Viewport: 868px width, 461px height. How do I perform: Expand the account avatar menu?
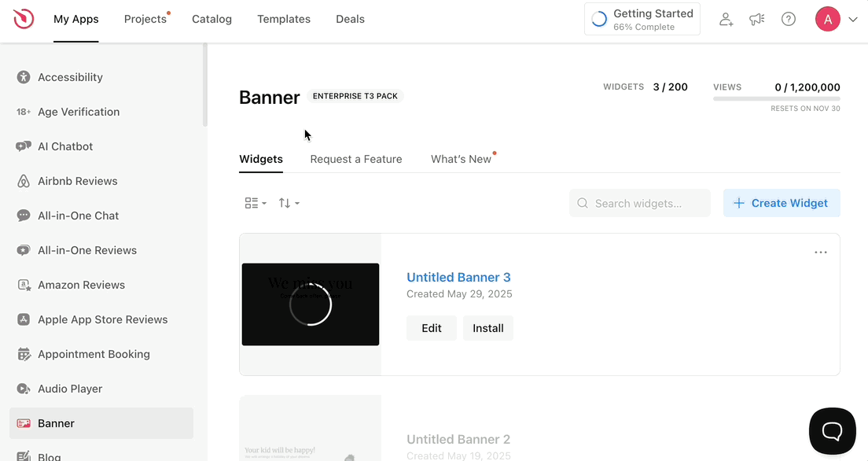coord(836,20)
